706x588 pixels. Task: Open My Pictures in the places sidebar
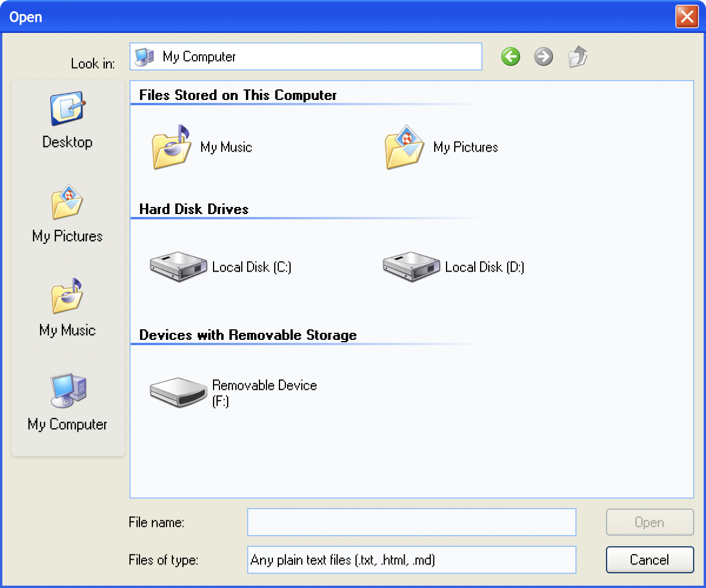point(68,214)
